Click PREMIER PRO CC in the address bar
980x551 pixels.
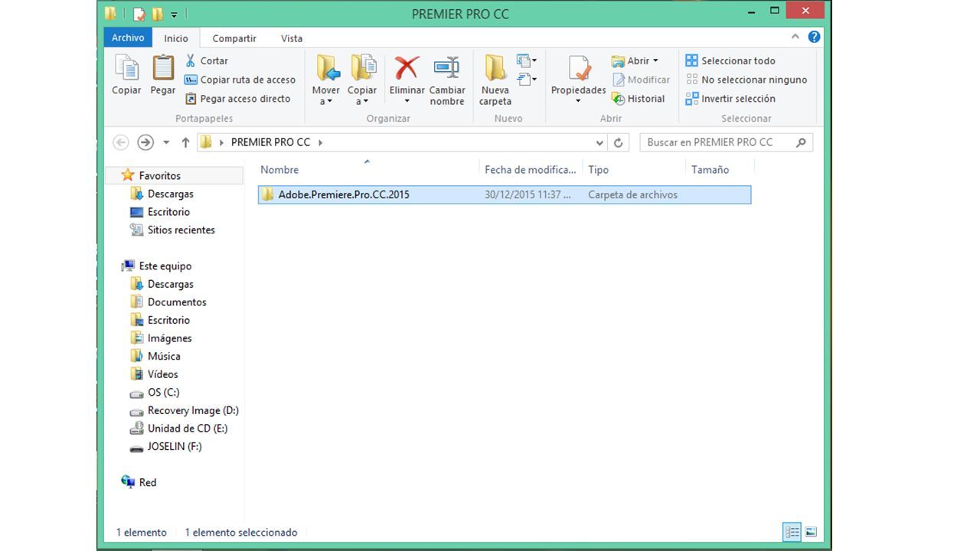(270, 142)
